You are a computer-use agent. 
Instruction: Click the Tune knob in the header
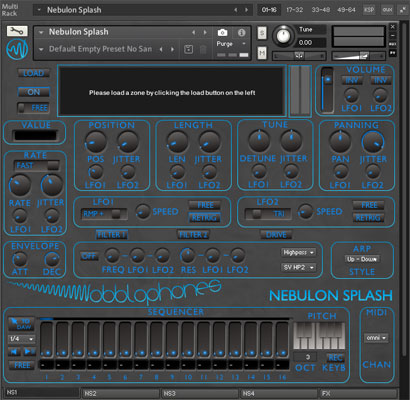(x=283, y=36)
